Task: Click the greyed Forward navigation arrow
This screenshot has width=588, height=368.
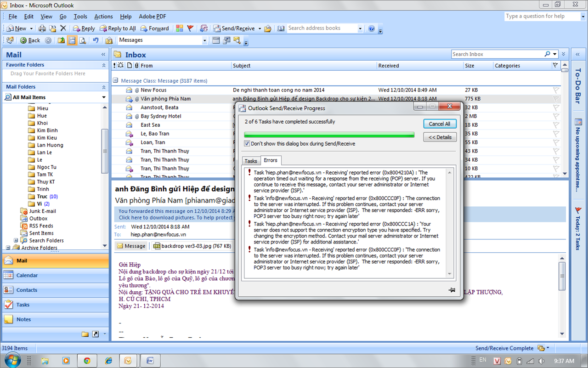Action: [x=48, y=40]
